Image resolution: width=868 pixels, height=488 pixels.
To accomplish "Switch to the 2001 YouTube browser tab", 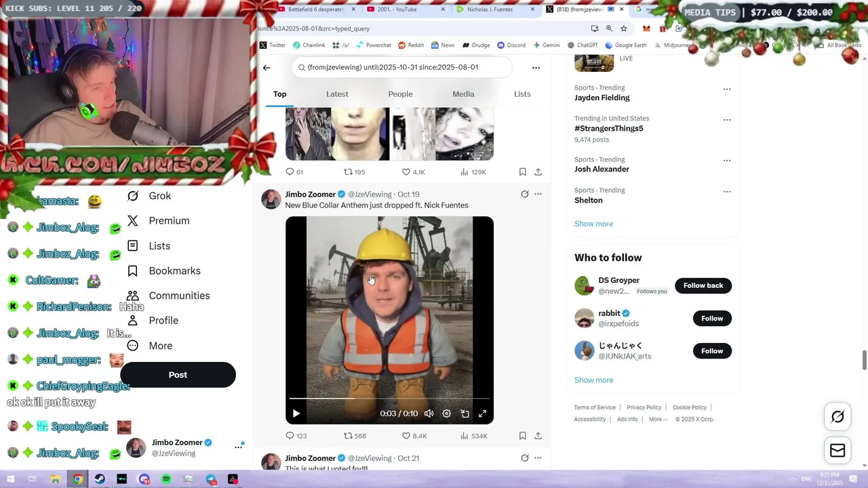I will (x=407, y=9).
